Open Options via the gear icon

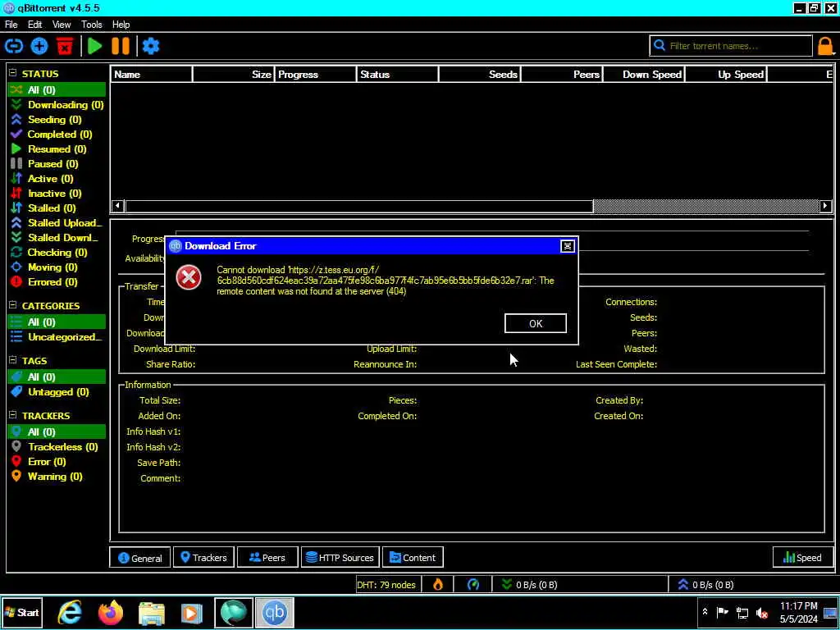tap(151, 46)
